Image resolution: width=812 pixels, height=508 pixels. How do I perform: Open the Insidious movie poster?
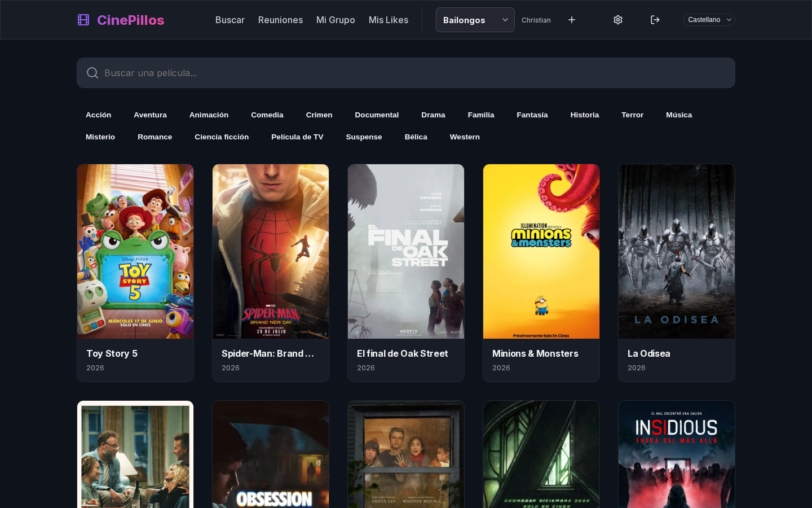[x=677, y=454]
